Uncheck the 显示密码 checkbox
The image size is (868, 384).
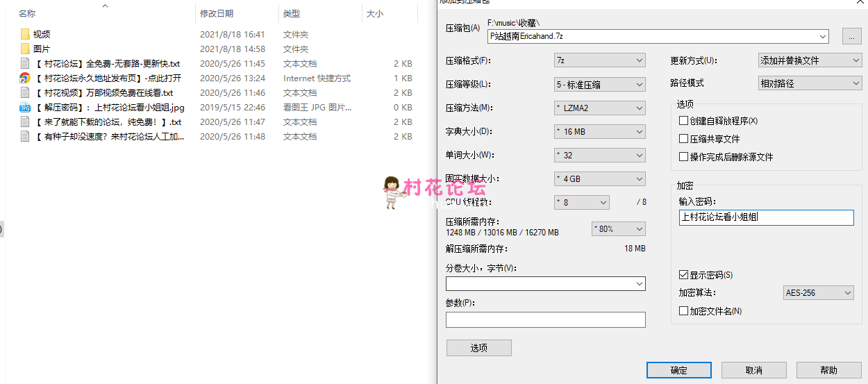(x=684, y=275)
